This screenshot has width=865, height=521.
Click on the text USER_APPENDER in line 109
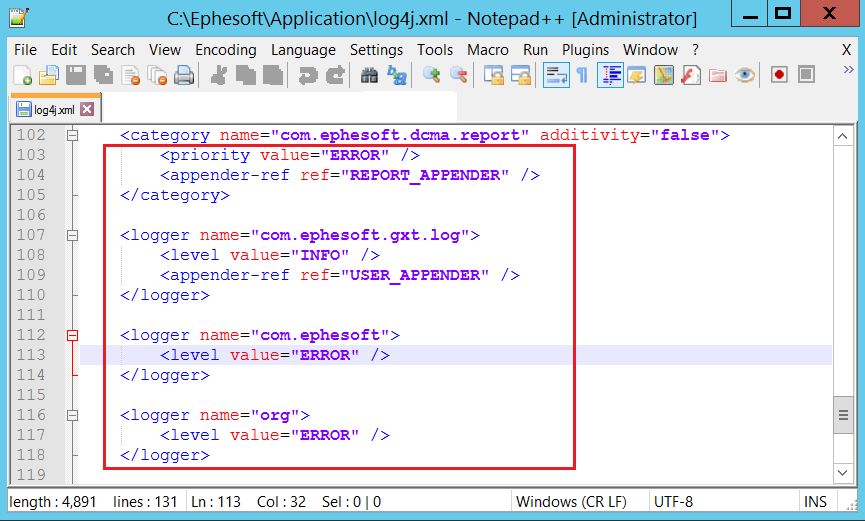coord(415,275)
